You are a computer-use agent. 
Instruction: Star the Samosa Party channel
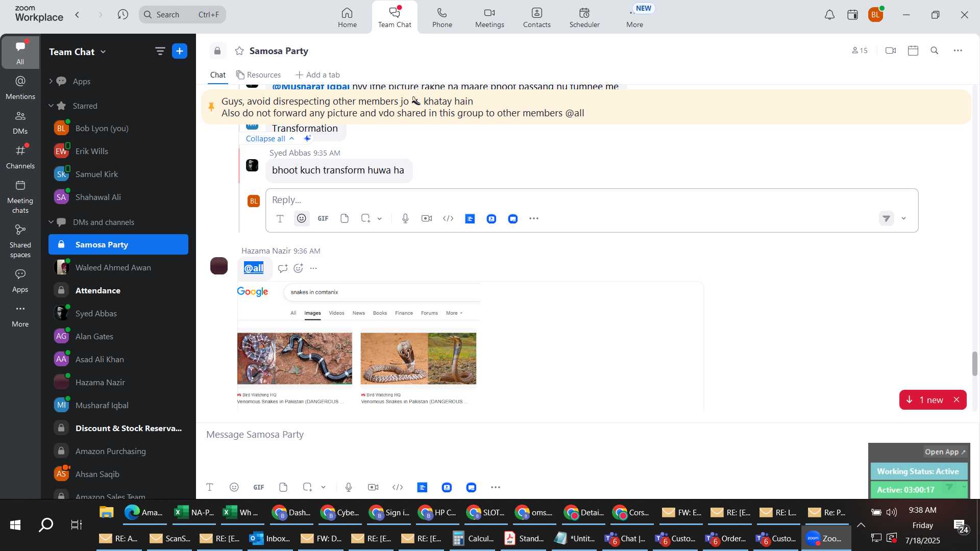[239, 51]
